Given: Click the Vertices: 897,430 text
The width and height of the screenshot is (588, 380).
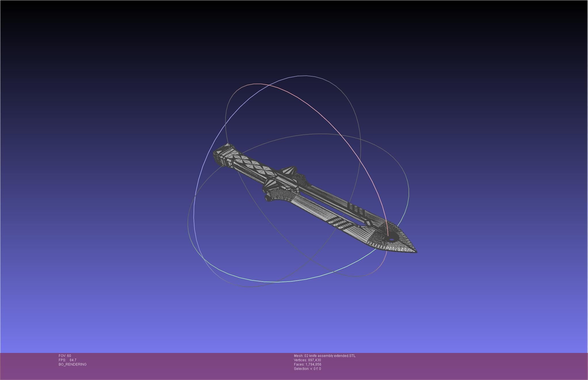Looking at the screenshot, I should pos(308,360).
